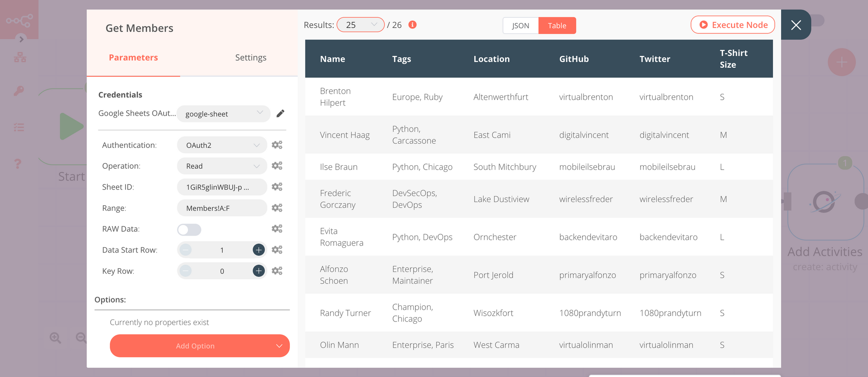Open Workflows network icon in sidebar
Screen dimensions: 868x377
click(x=20, y=57)
